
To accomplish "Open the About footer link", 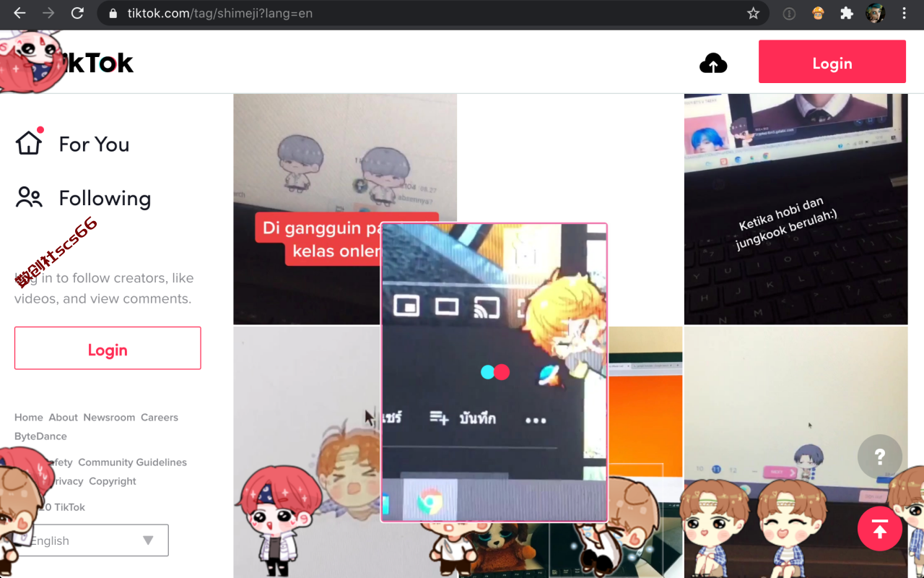I will coord(63,418).
